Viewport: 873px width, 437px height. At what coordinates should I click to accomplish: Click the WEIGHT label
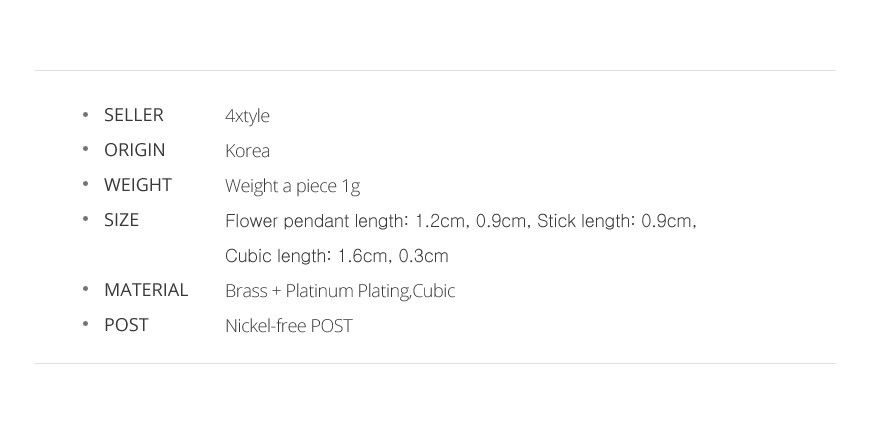(138, 185)
